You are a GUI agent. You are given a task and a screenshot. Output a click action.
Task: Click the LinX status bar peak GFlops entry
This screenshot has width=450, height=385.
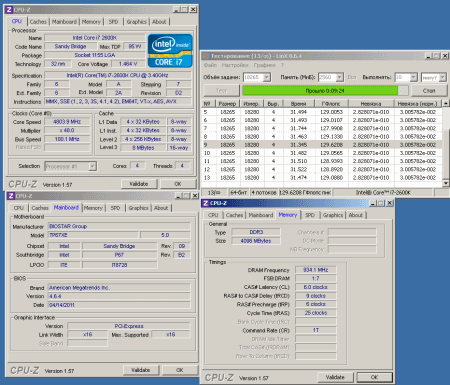[x=305, y=193]
